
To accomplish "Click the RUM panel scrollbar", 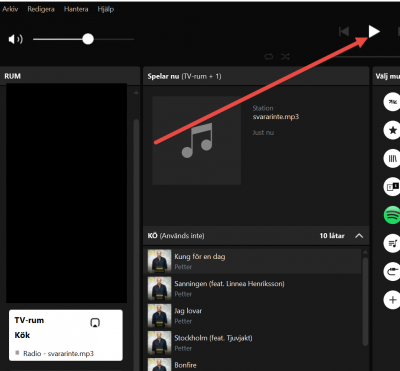I will 136,245.
